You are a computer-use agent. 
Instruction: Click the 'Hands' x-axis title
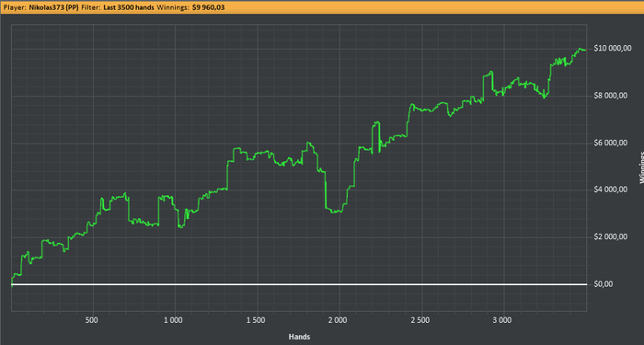pyautogui.click(x=299, y=337)
